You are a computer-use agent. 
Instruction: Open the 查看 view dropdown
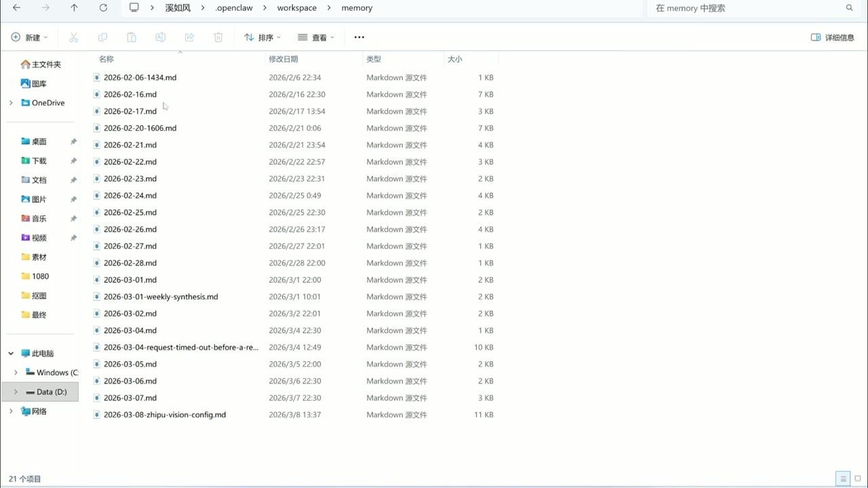click(316, 37)
